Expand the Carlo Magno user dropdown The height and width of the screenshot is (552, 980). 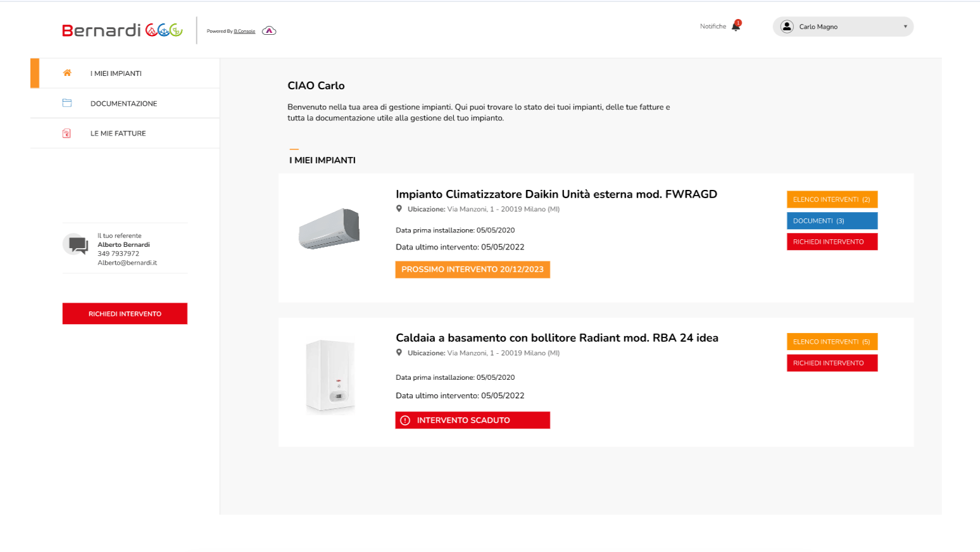point(905,27)
